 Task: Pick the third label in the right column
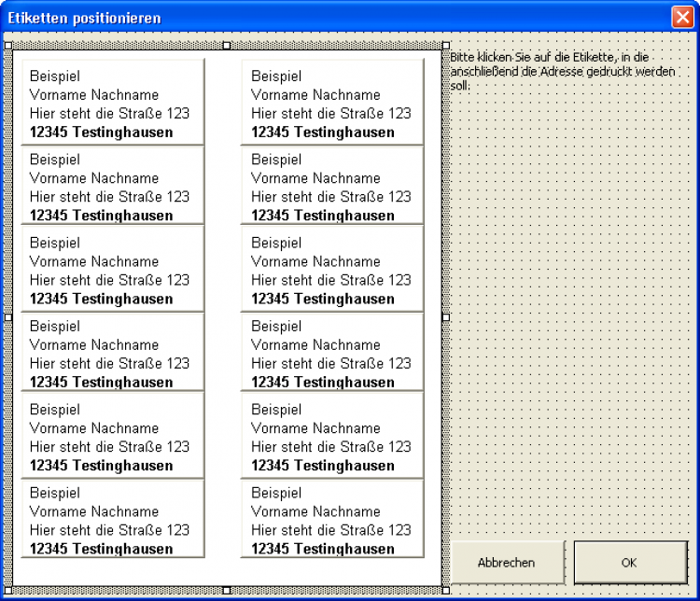click(332, 270)
